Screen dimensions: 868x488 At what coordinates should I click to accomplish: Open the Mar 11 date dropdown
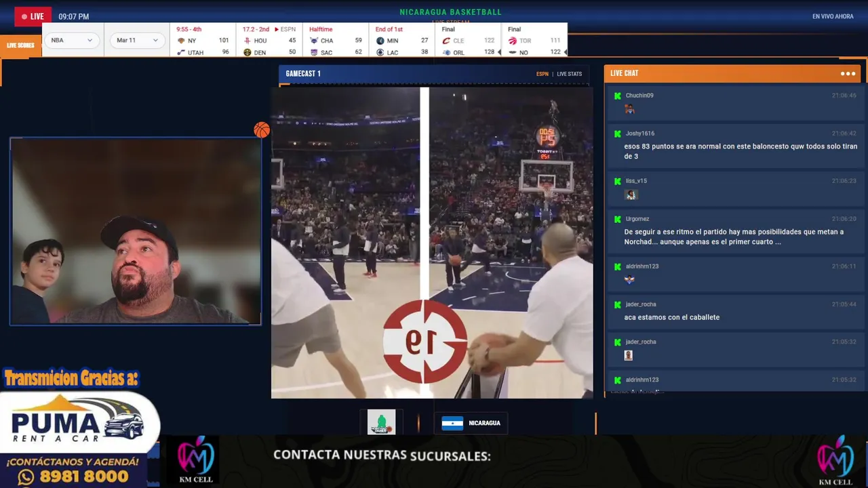click(137, 40)
